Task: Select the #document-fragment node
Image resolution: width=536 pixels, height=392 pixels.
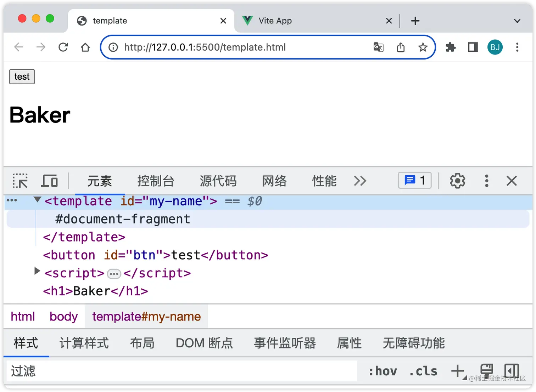Action: pos(268,219)
